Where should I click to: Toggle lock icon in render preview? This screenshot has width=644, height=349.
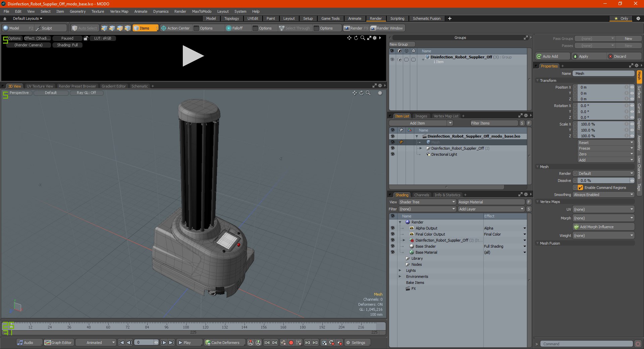(86, 38)
